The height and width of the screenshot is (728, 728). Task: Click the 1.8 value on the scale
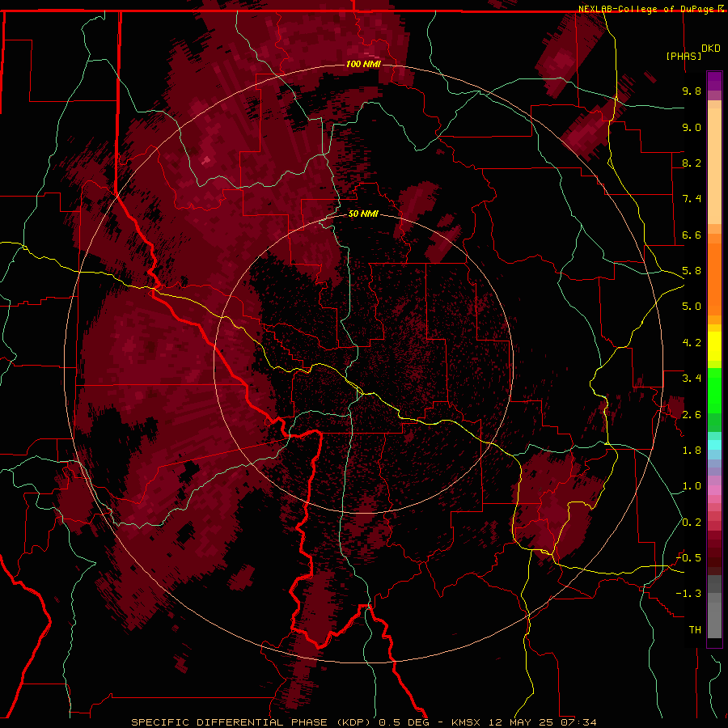tap(692, 451)
